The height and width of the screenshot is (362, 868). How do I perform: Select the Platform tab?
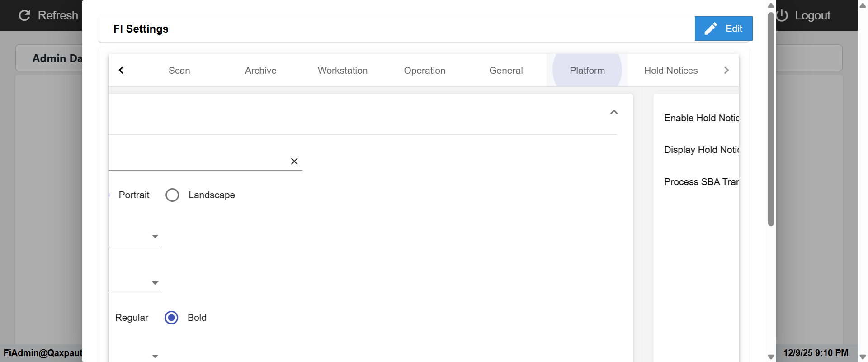(587, 71)
